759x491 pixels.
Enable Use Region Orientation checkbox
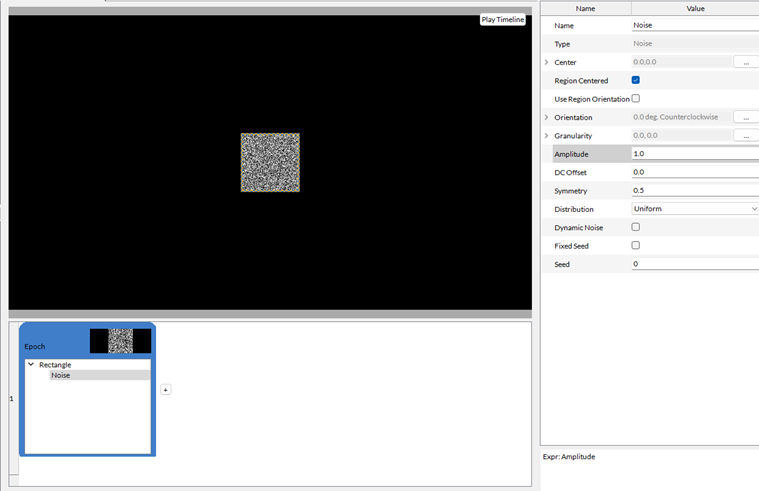click(636, 99)
